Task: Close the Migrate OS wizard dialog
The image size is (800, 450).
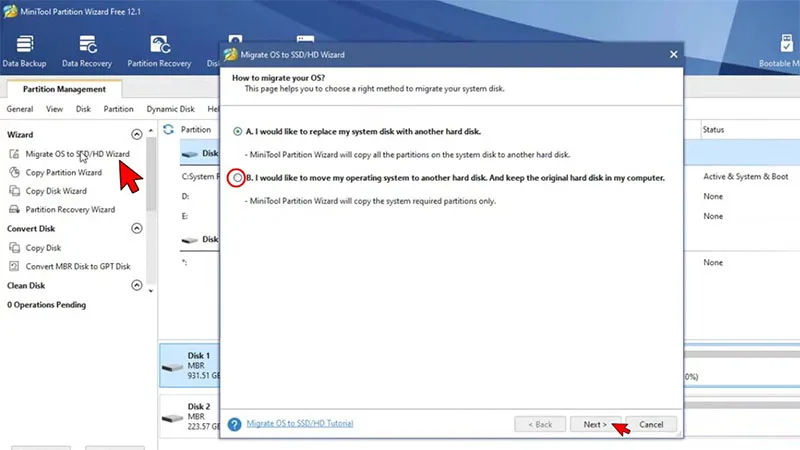Action: (673, 54)
